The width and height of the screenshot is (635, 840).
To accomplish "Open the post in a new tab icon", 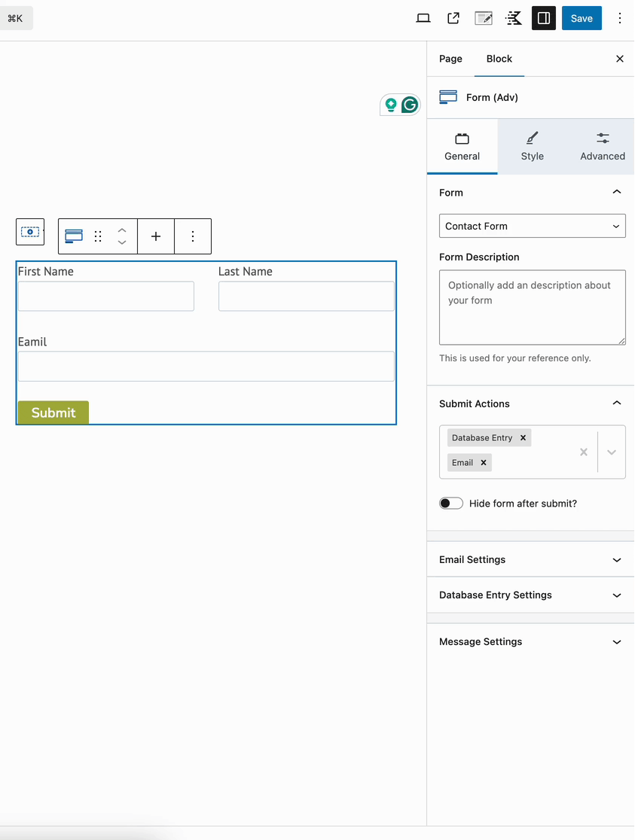I will 453,17.
